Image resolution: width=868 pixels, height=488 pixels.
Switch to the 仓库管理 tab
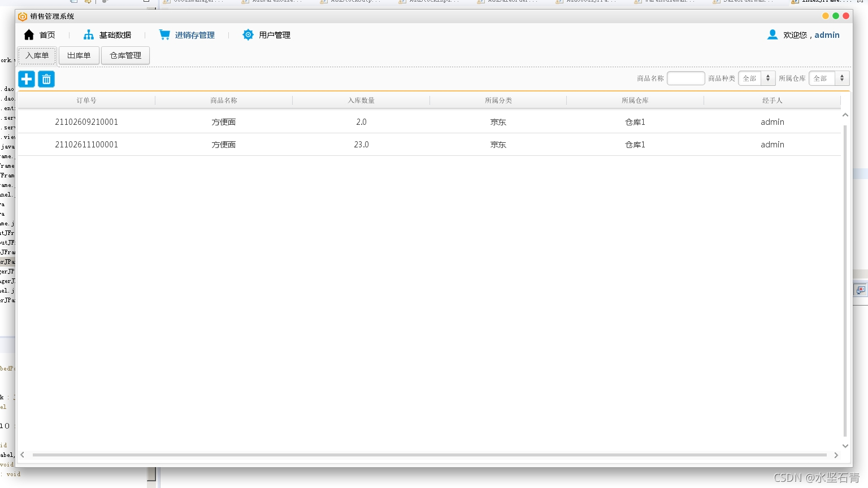click(125, 55)
